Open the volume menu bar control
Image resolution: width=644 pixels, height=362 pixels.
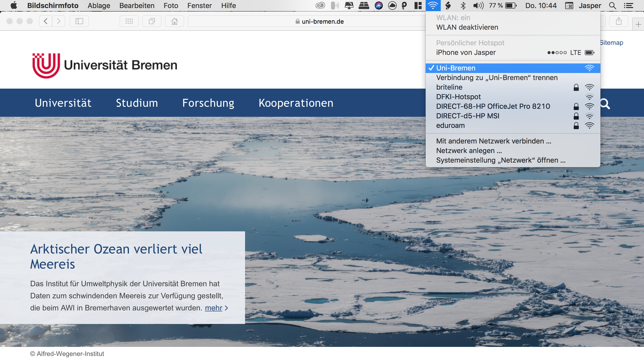click(478, 6)
